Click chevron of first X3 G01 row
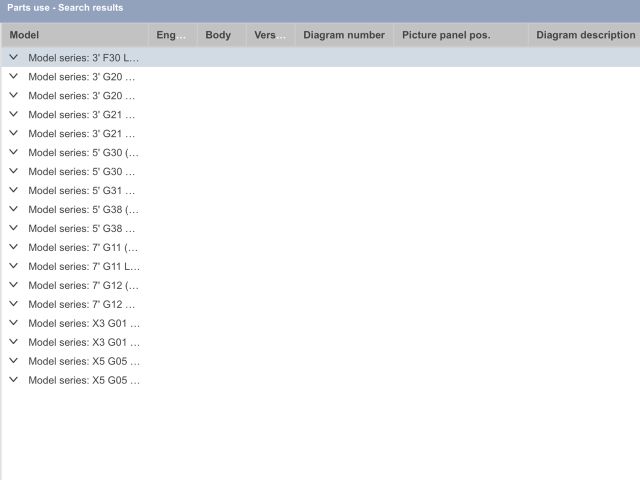Image resolution: width=640 pixels, height=480 pixels. tap(13, 324)
